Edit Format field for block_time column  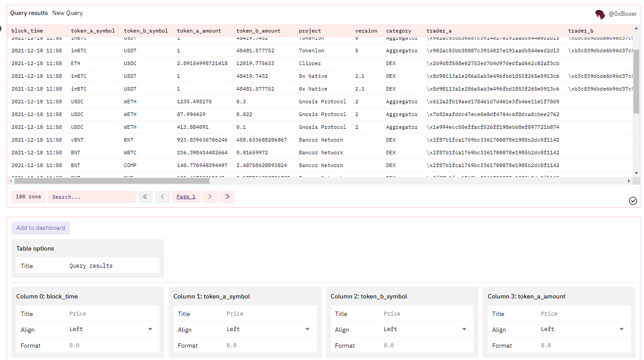[x=112, y=345]
